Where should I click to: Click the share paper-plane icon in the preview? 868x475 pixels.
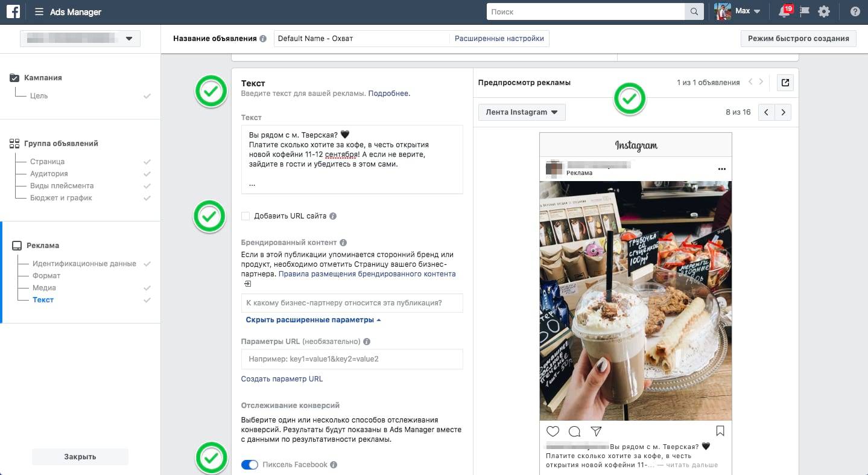click(x=596, y=431)
